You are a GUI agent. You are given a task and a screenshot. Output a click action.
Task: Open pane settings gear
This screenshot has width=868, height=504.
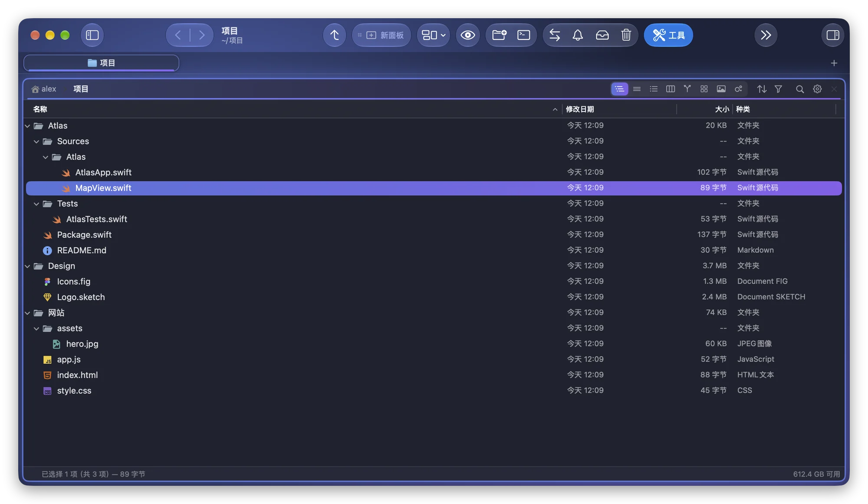pos(817,89)
